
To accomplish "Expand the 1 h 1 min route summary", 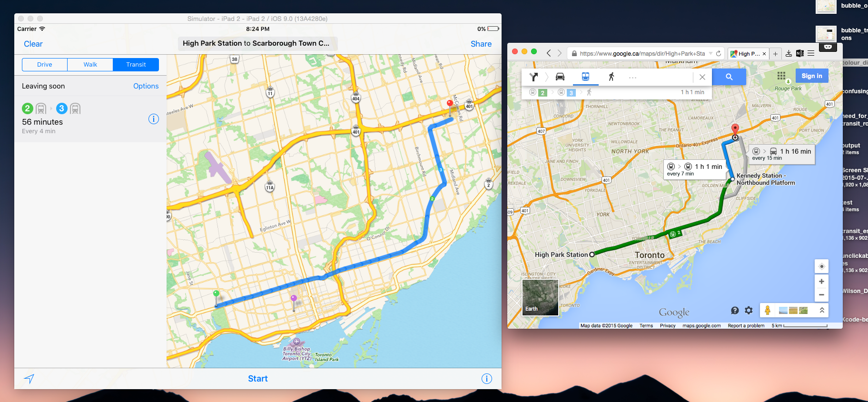I will click(x=616, y=92).
